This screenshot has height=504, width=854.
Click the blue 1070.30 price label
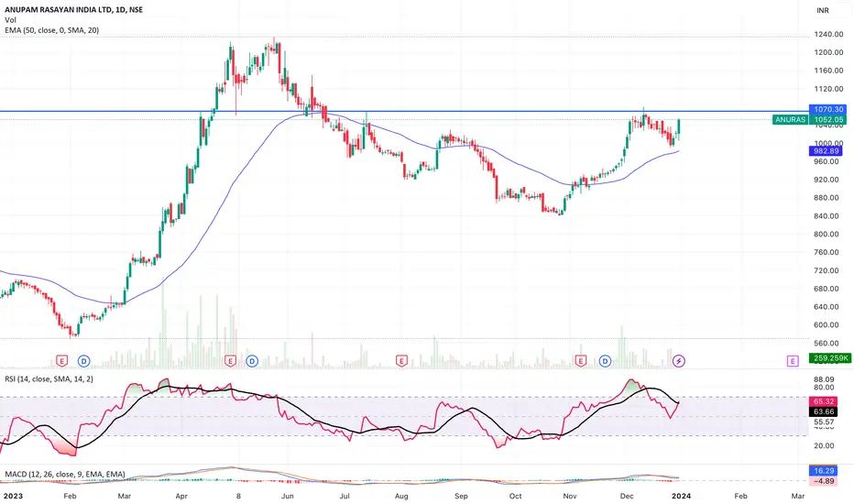(x=828, y=110)
